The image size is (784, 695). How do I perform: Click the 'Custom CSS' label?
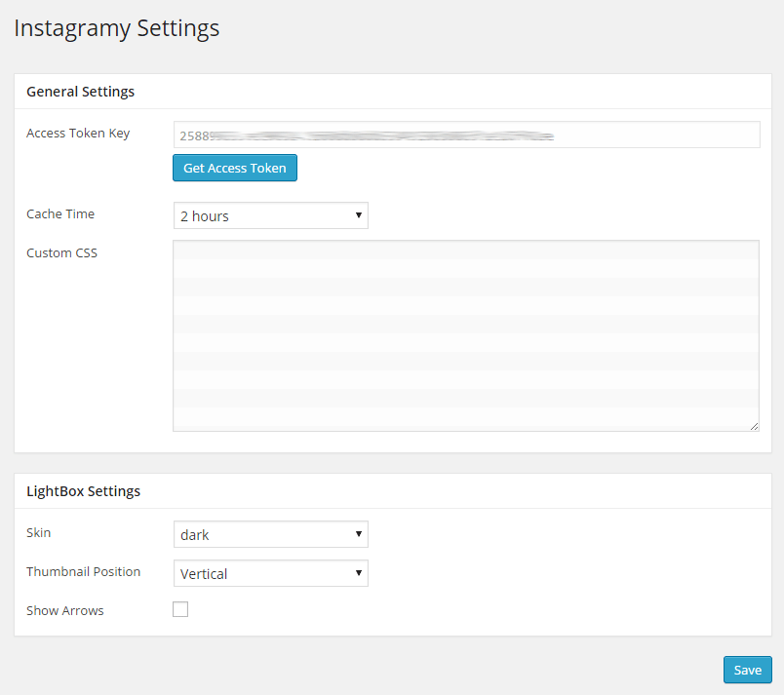click(61, 253)
